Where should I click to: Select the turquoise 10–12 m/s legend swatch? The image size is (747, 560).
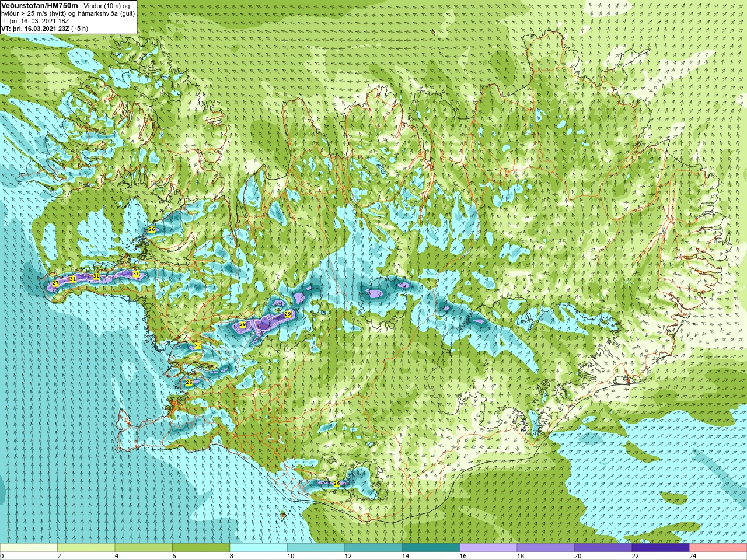tap(316, 548)
